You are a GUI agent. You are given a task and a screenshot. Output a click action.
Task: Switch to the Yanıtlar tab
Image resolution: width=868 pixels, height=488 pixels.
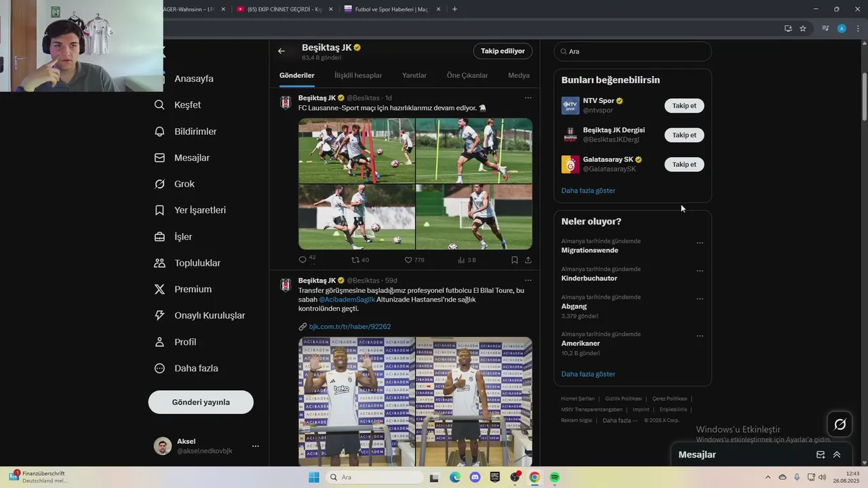[x=414, y=75]
